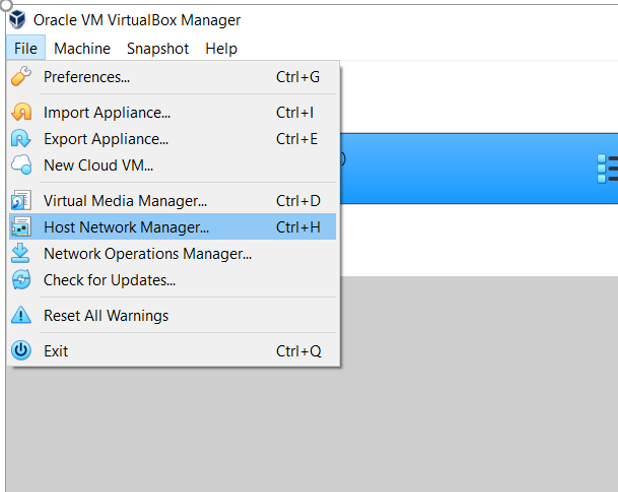Click the Network Operations Manager download icon
The width and height of the screenshot is (618, 492).
pos(21,253)
